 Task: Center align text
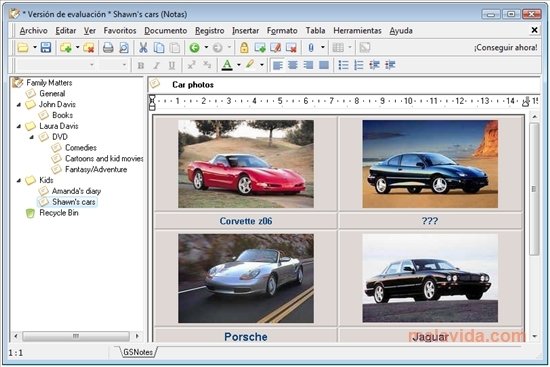tap(293, 65)
